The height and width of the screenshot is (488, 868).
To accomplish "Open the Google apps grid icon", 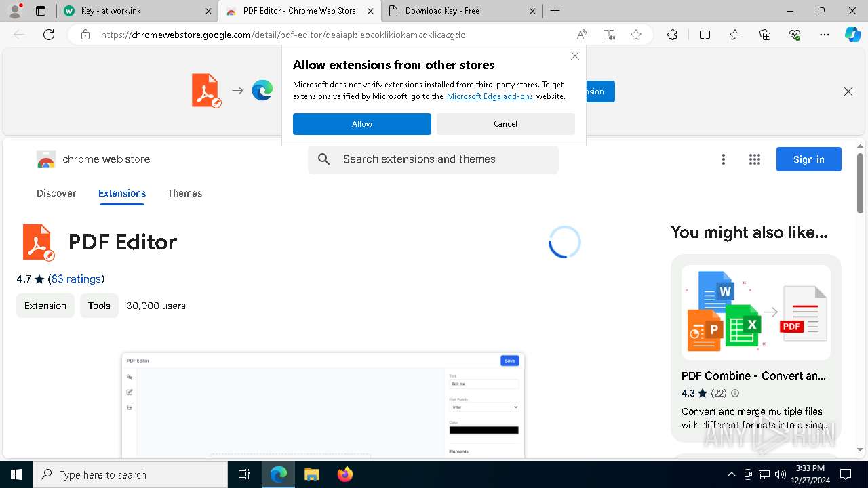I will tap(755, 159).
